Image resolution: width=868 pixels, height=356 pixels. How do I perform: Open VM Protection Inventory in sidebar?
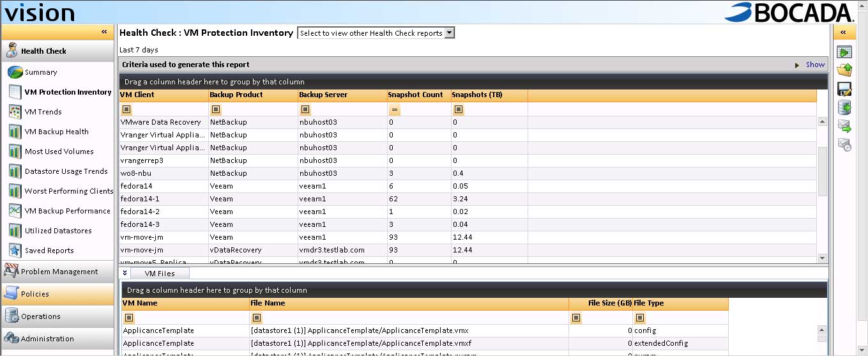point(68,92)
